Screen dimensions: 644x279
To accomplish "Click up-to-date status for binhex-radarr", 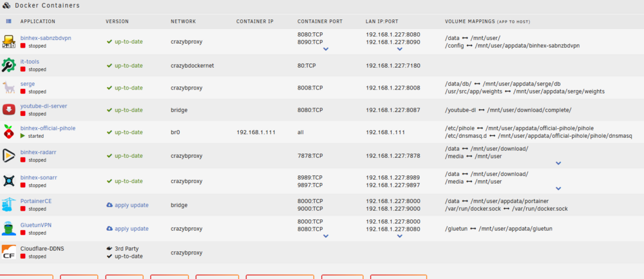I will [x=129, y=156].
